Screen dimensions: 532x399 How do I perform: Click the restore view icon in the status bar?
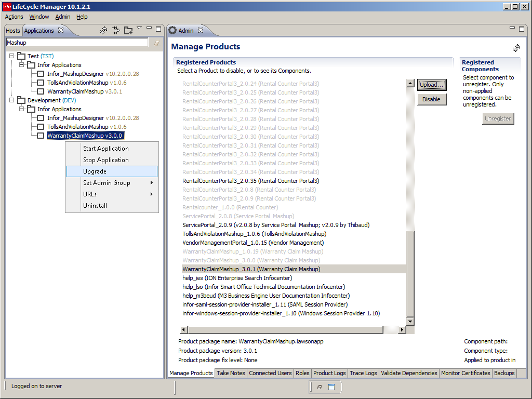[x=320, y=387]
